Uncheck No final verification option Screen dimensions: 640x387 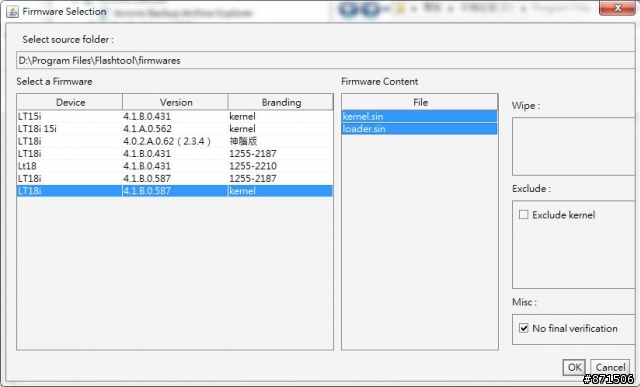(x=524, y=328)
